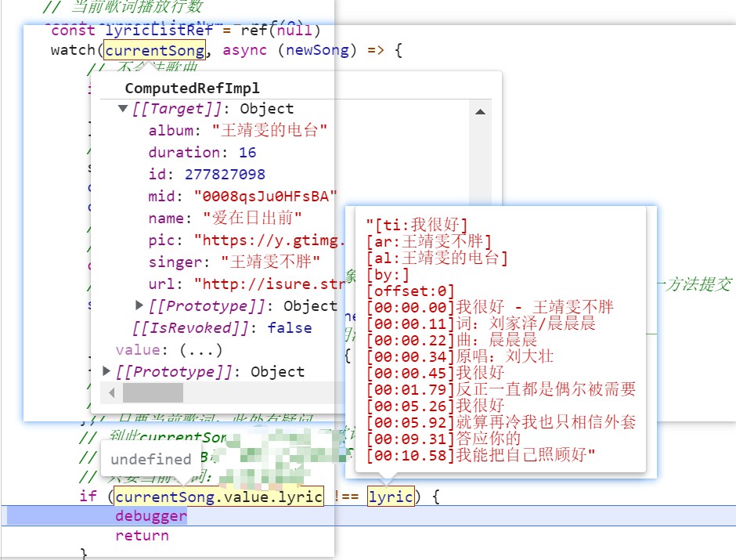Select the album property row
736x560 pixels.
(x=237, y=130)
